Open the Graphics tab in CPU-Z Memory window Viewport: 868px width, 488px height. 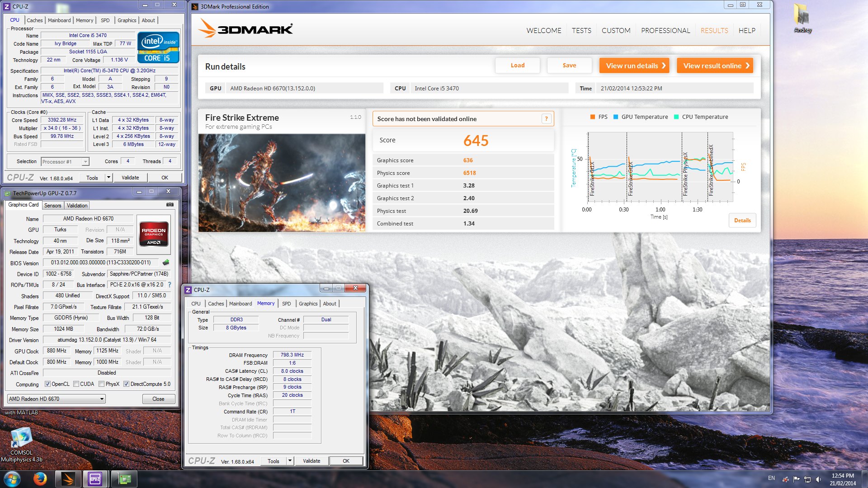308,304
